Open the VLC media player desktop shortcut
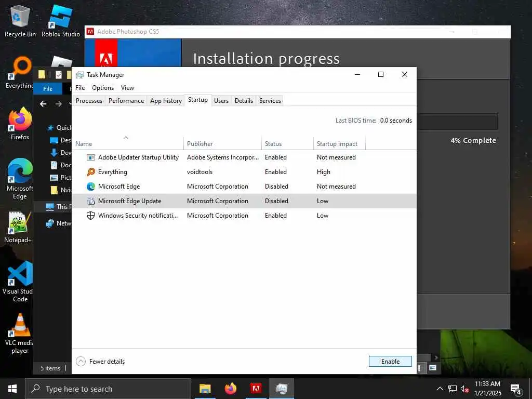 click(x=19, y=334)
